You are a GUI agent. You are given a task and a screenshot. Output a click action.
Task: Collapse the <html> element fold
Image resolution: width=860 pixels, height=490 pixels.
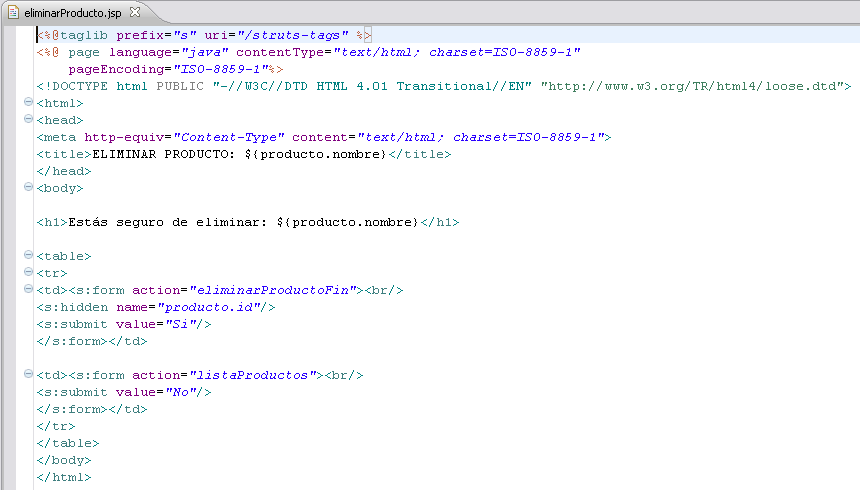(x=29, y=102)
